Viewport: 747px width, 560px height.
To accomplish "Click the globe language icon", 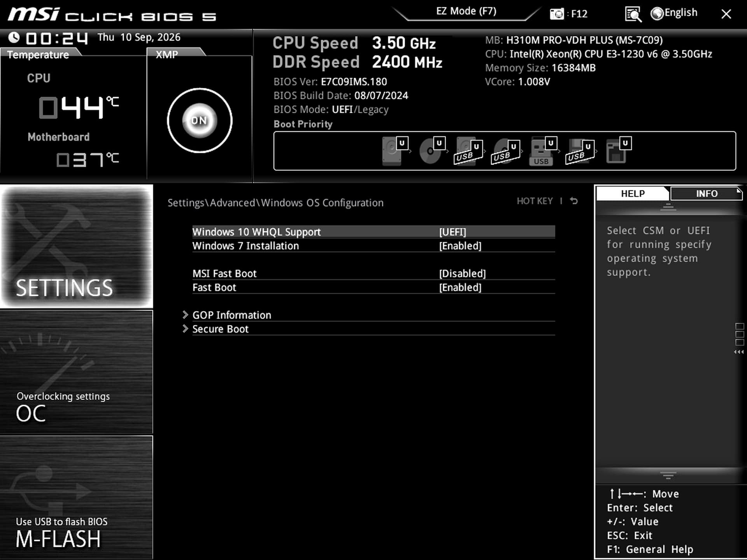I will (x=657, y=14).
